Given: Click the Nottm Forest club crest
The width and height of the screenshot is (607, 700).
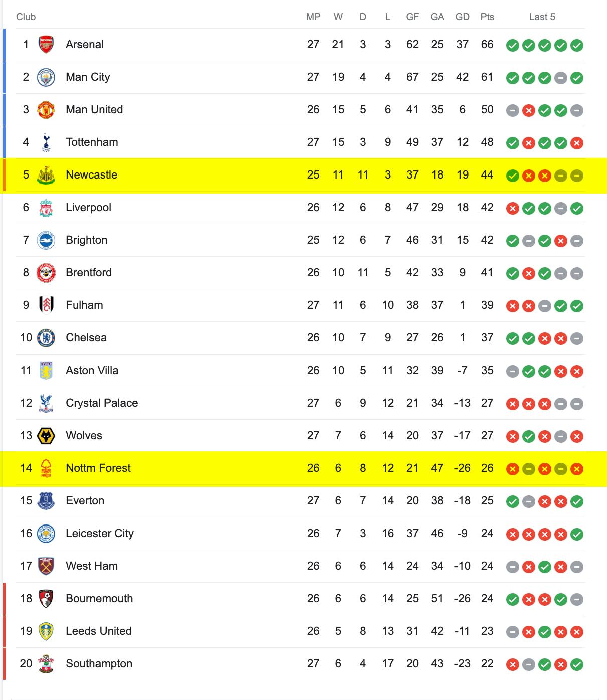Looking at the screenshot, I should point(46,468).
